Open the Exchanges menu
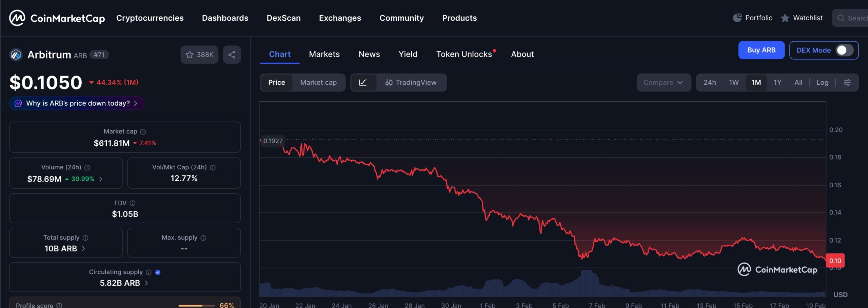Image resolution: width=868 pixels, height=308 pixels. click(x=340, y=18)
